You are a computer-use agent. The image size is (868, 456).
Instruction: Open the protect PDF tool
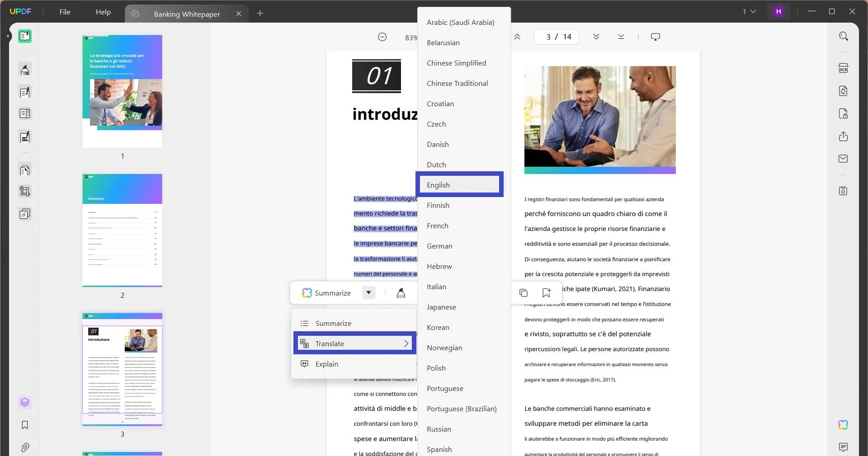click(844, 113)
